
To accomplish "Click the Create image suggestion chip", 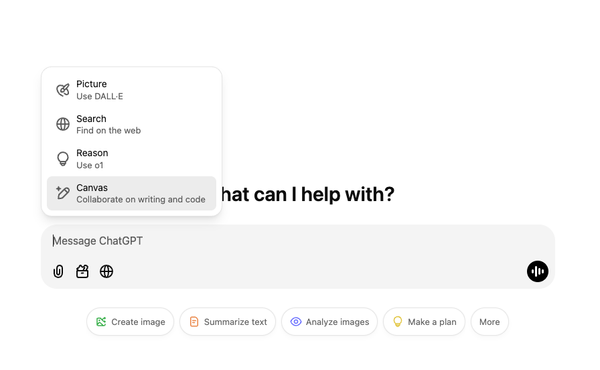I will click(x=130, y=322).
